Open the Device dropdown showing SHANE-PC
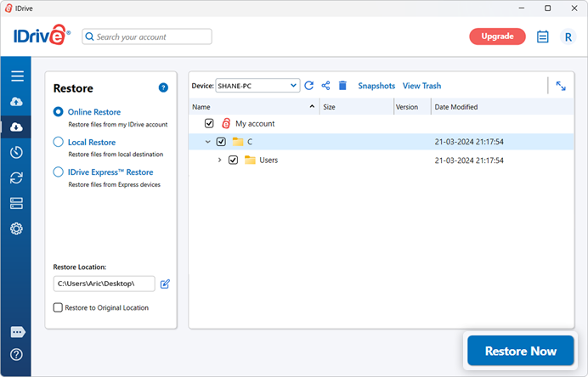588x377 pixels. (257, 86)
